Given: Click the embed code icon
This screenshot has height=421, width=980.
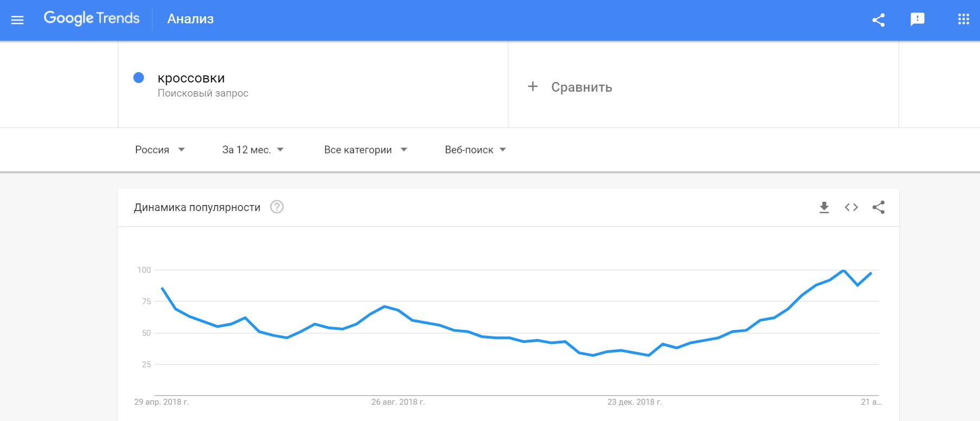Looking at the screenshot, I should pyautogui.click(x=851, y=207).
